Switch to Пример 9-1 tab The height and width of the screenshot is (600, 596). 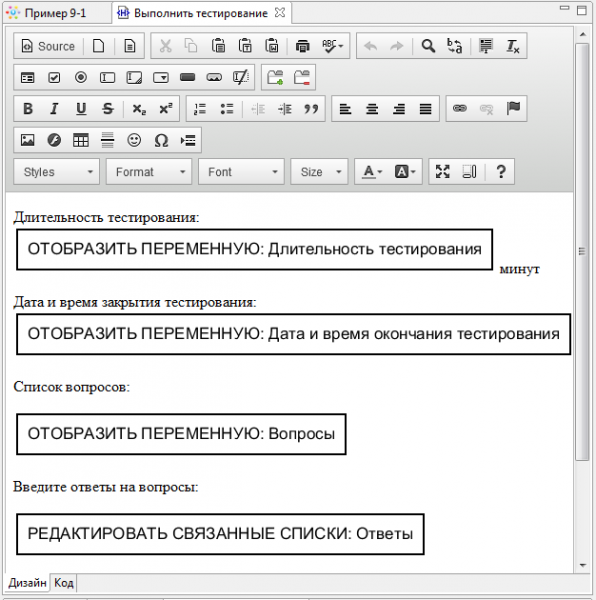pos(55,13)
